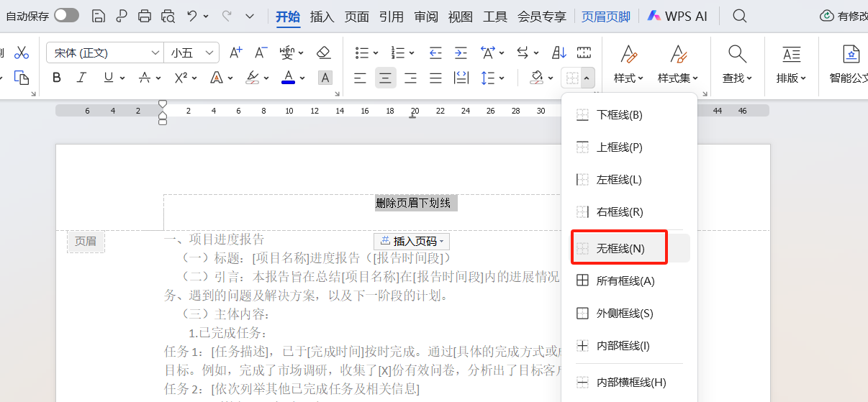Open the 视图 tab
This screenshot has height=402, width=868.
461,16
